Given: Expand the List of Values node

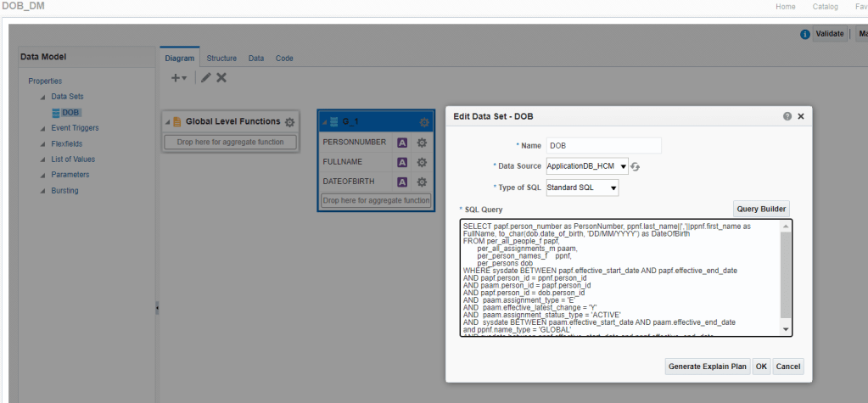Looking at the screenshot, I should click(42, 160).
